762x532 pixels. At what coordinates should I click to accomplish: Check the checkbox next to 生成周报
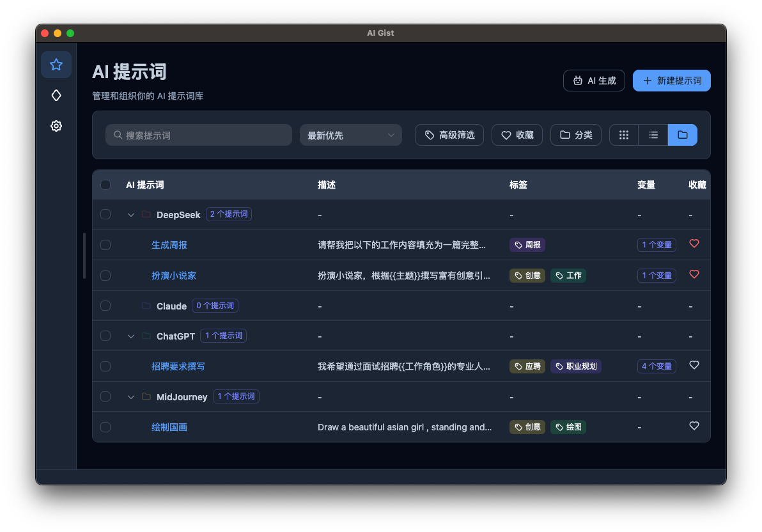pyautogui.click(x=105, y=244)
